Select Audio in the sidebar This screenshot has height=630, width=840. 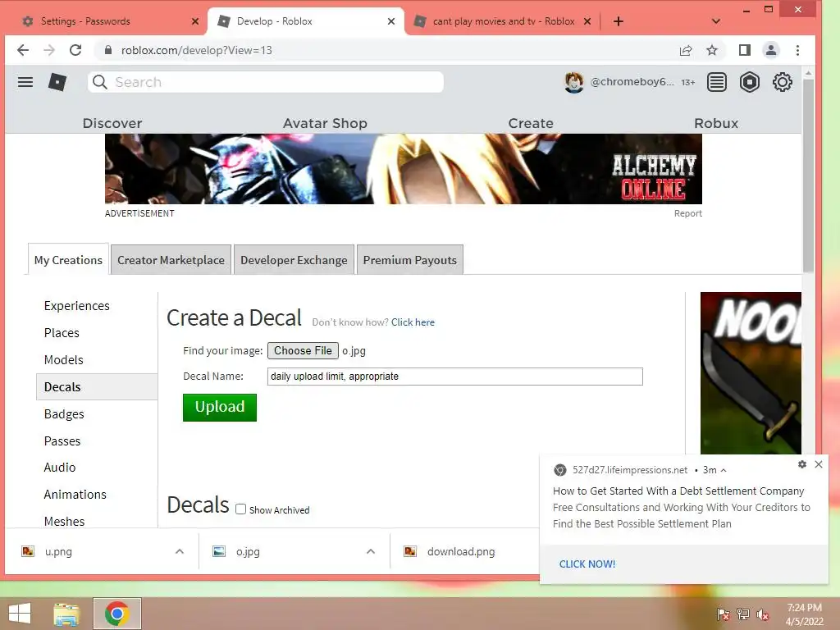click(59, 467)
